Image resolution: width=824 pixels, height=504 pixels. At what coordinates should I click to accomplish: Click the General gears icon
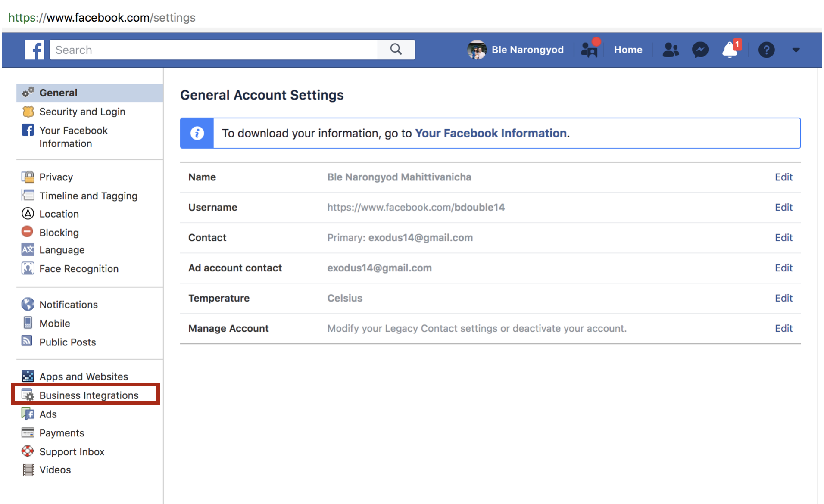[28, 93]
